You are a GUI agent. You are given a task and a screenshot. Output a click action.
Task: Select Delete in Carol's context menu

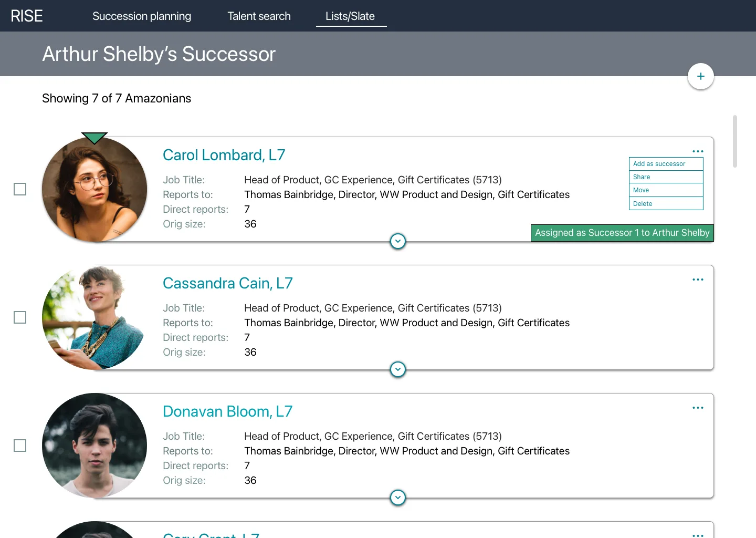tap(666, 203)
